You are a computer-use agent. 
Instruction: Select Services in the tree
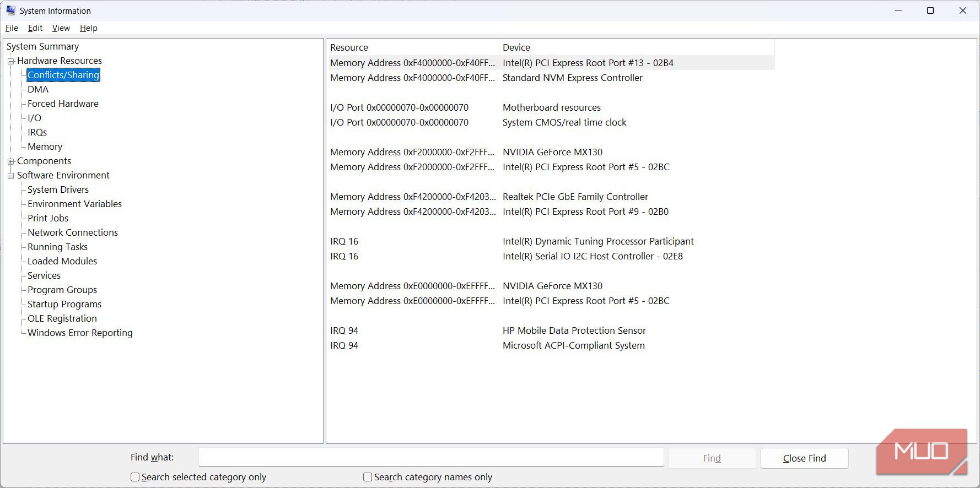[44, 275]
